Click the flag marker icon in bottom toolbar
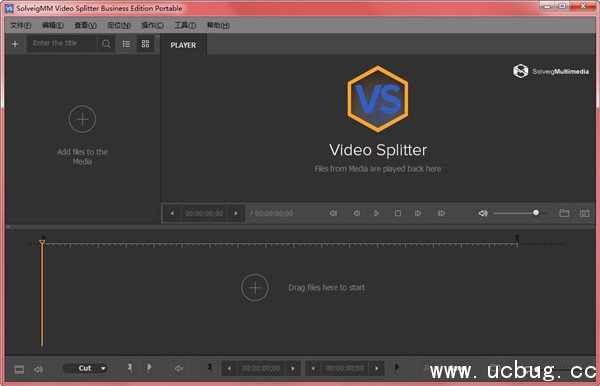This screenshot has height=386, width=600. [149, 368]
